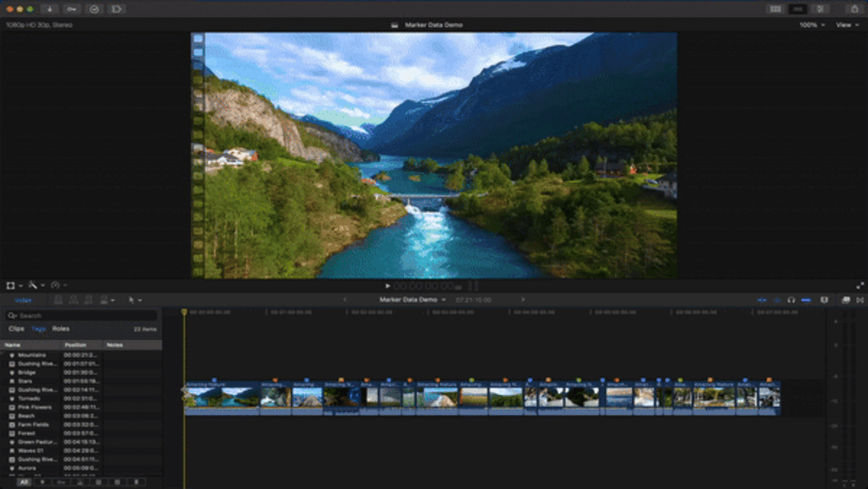Filter index by chapter markers icon
The width and height of the screenshot is (868, 489).
tap(137, 483)
